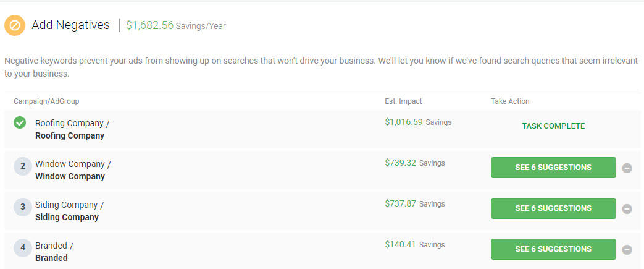
Task: Open the Window Company campaign row
Action: click(72, 170)
